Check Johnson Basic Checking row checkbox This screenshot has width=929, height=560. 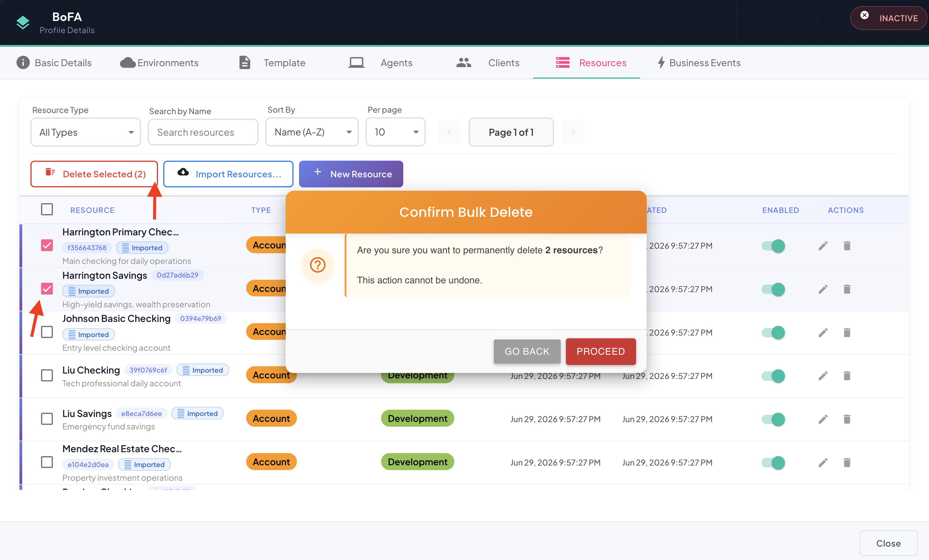[47, 332]
